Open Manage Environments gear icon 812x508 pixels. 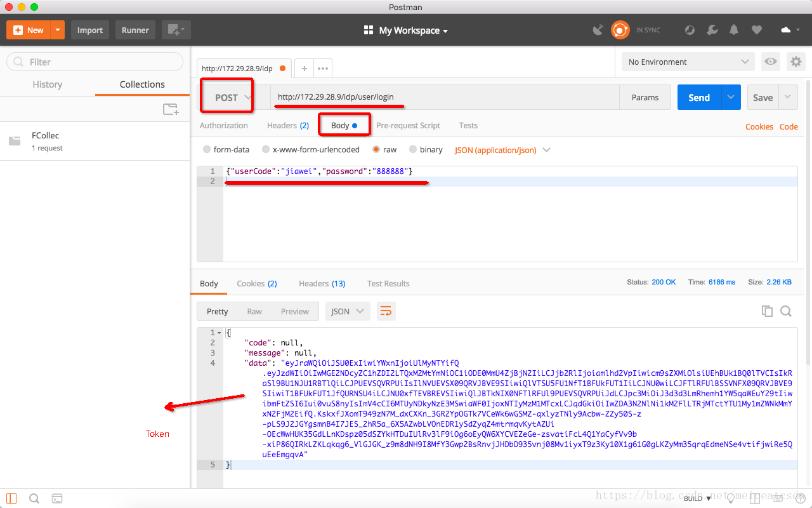coord(796,62)
